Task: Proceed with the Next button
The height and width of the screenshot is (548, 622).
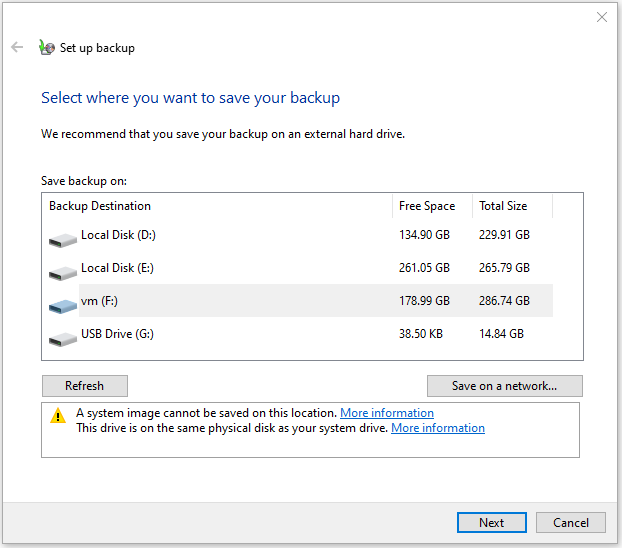Action: point(491,522)
